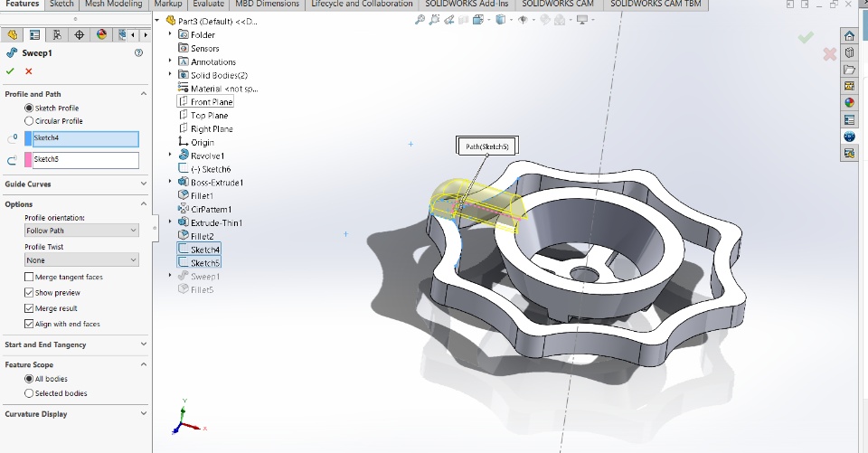
Task: Switch to the Sketch tab
Action: [x=61, y=4]
